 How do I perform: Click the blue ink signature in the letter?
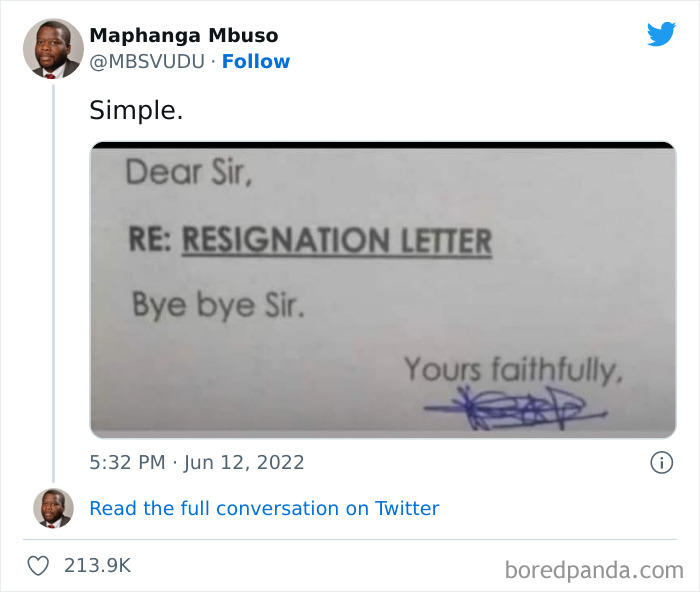click(510, 409)
